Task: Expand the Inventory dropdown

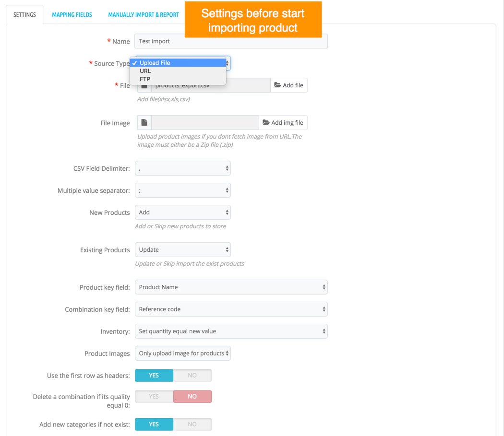Action: click(231, 331)
